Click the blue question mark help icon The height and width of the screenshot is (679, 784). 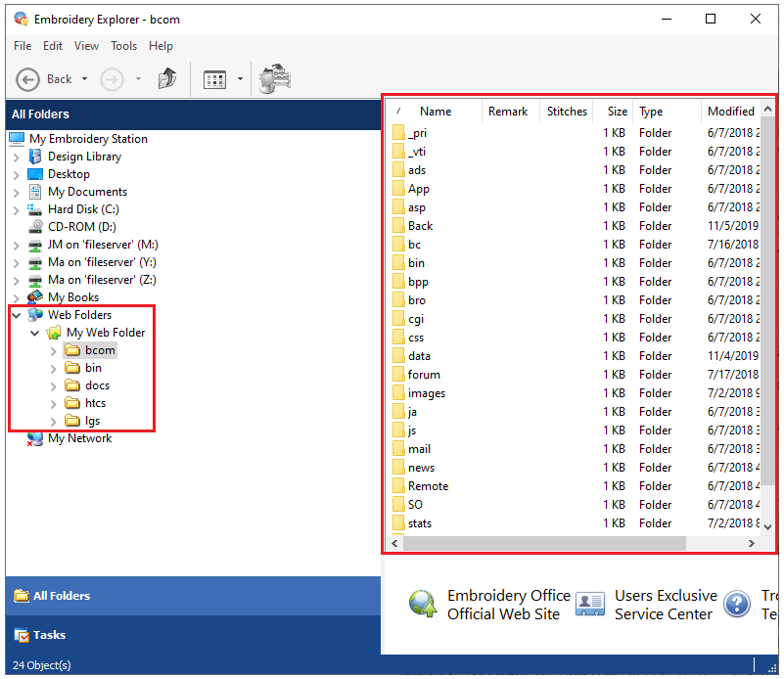point(737,604)
